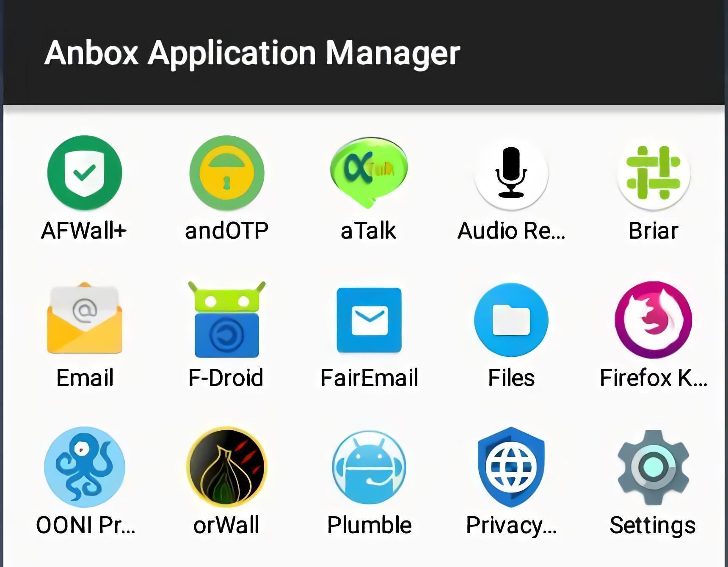The height and width of the screenshot is (567, 728).
Task: Launch the FairEmail app icon
Action: pos(369,319)
